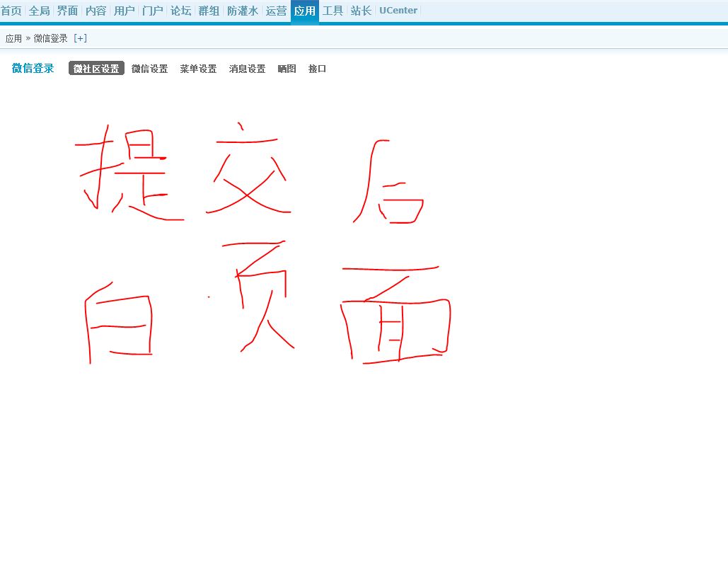Open the 用户 top menu

(x=125, y=11)
